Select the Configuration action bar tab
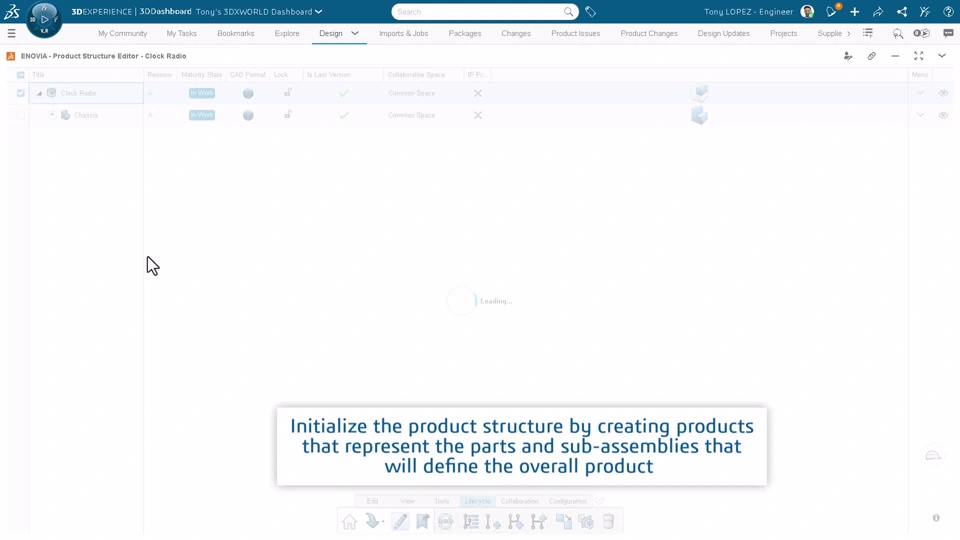960x540 pixels. tap(568, 501)
